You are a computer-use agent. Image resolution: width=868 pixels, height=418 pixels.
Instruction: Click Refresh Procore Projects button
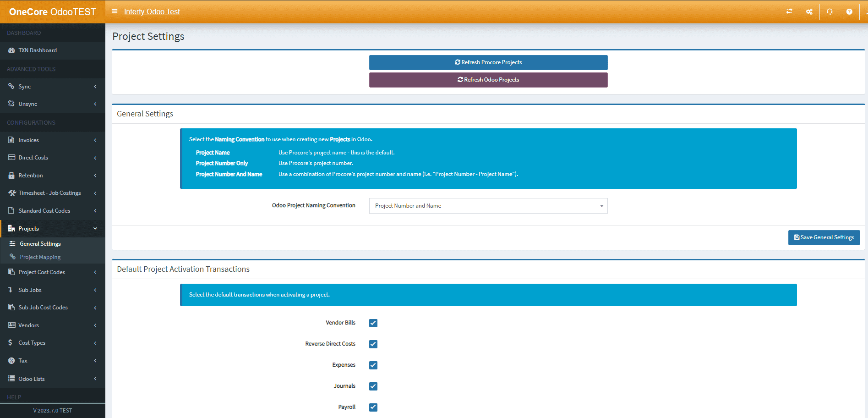pos(488,62)
